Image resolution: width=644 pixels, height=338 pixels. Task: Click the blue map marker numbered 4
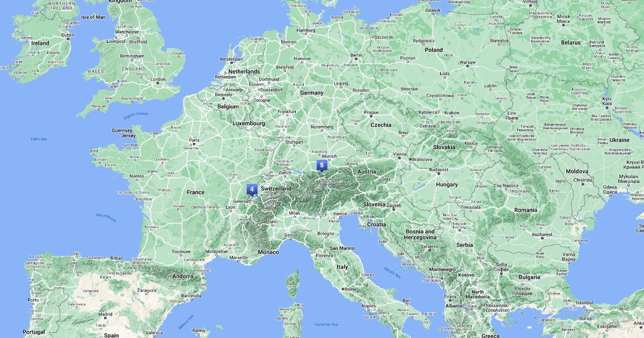252,190
